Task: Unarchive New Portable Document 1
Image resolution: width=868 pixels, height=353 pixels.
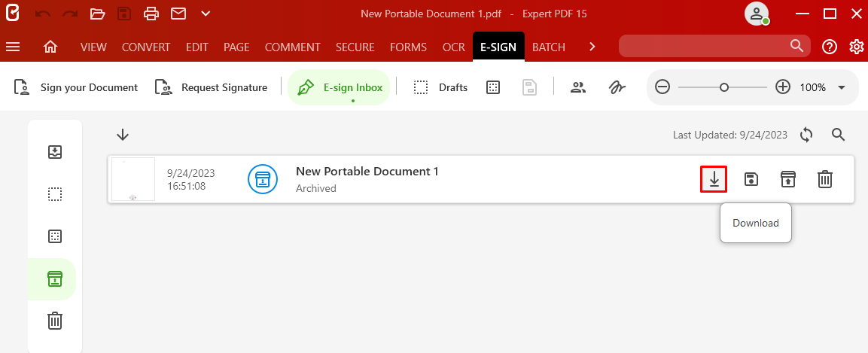Action: pos(787,179)
